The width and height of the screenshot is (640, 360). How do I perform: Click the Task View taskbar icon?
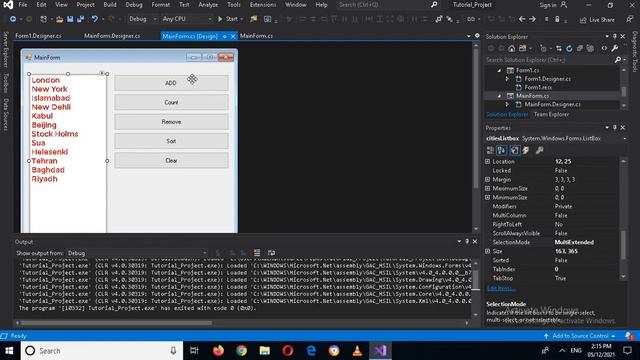click(194, 351)
